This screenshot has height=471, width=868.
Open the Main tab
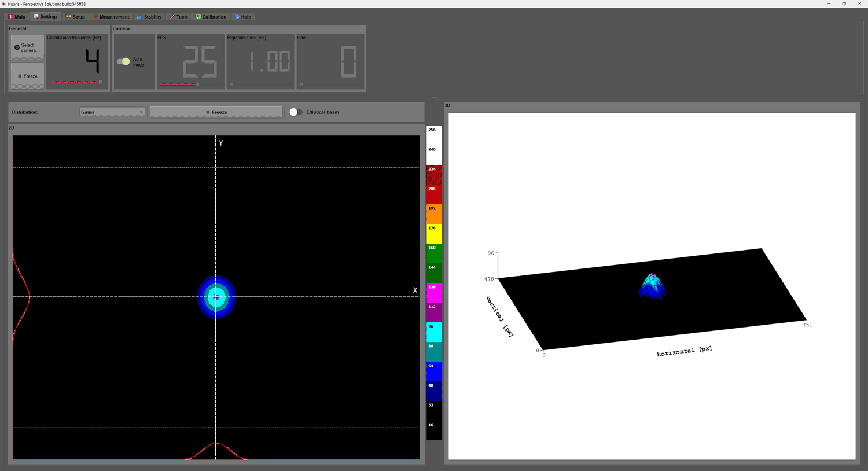[17, 17]
